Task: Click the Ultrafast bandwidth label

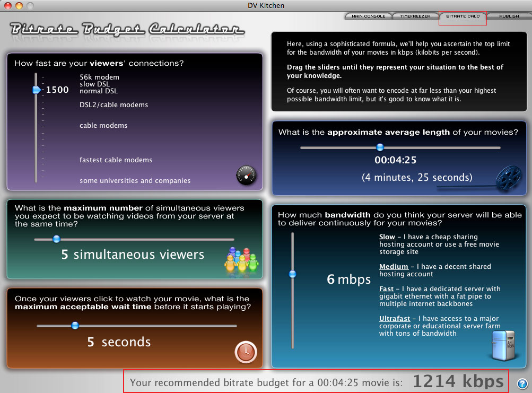Action: [x=394, y=319]
